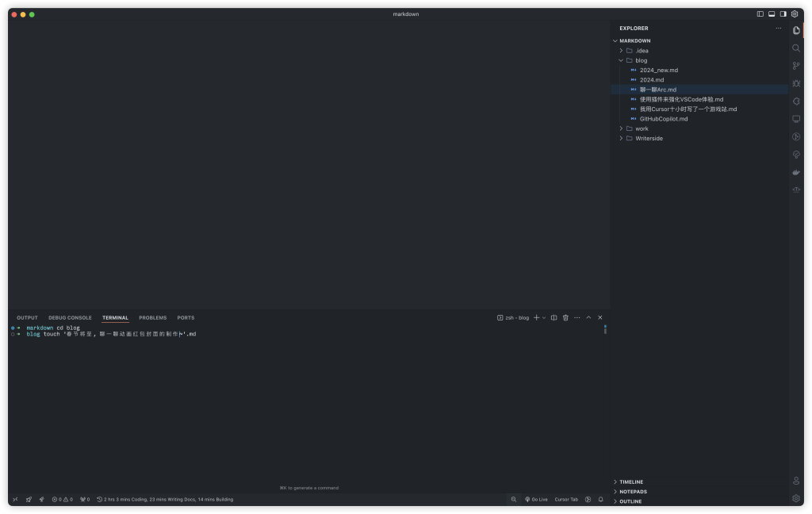812x514 pixels.
Task: Toggle the secondary side bar layout button
Action: coord(783,14)
